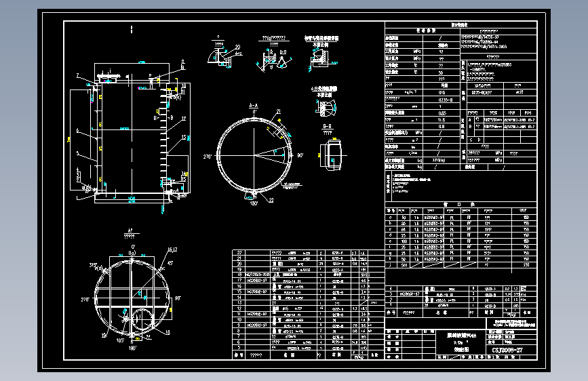Viewport: 588px width, 381px height.
Task: Select callout 13 at the plan view's lower right
Action: click(168, 332)
